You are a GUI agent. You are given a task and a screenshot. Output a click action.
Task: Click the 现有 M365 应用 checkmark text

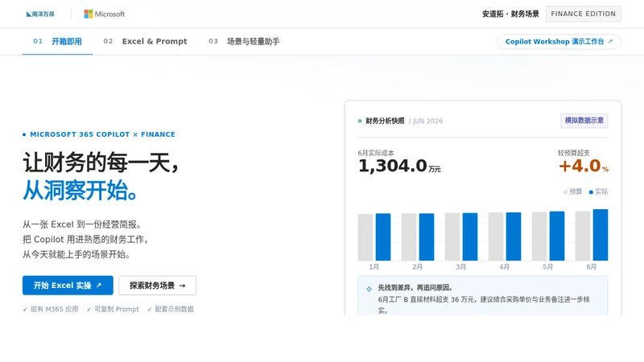pos(51,309)
